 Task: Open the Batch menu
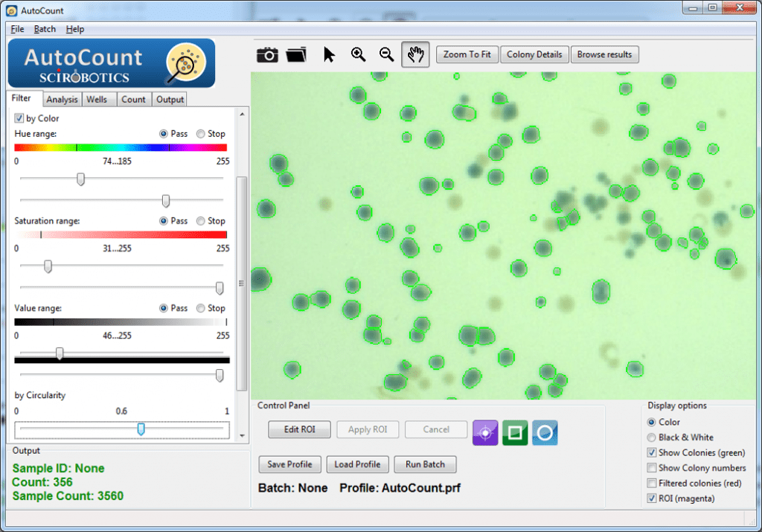[x=45, y=29]
